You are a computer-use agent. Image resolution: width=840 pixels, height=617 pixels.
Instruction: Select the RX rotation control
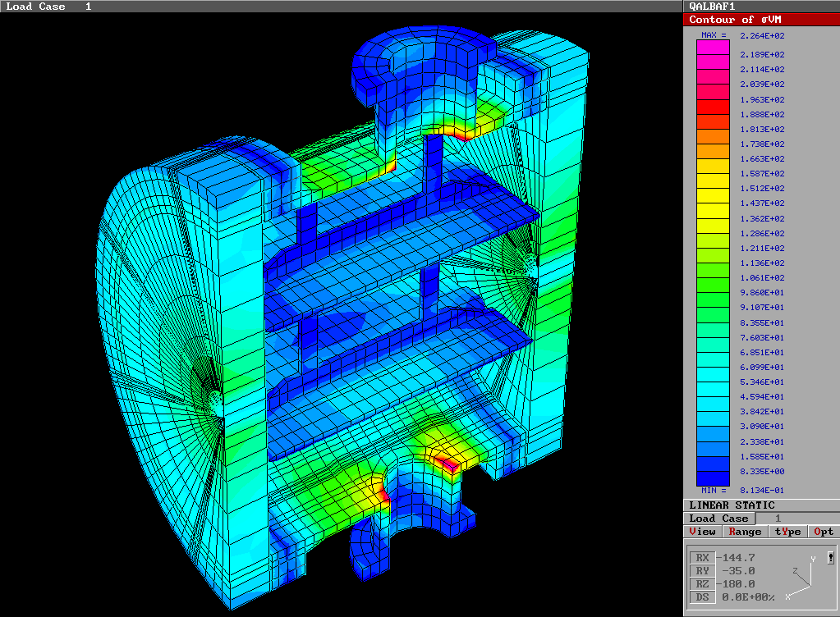pos(702,557)
